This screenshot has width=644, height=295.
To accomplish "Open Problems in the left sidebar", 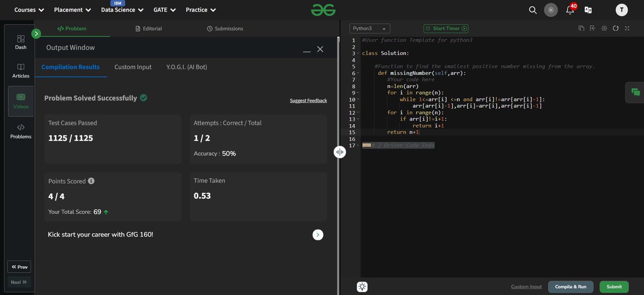I will point(20,131).
